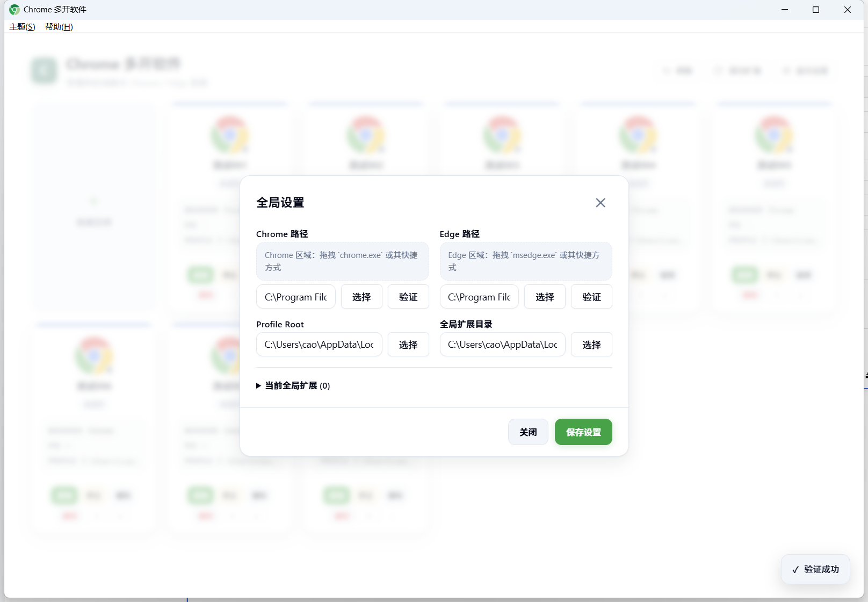Click 验证 to verify the Chrome path
868x602 pixels.
(408, 296)
